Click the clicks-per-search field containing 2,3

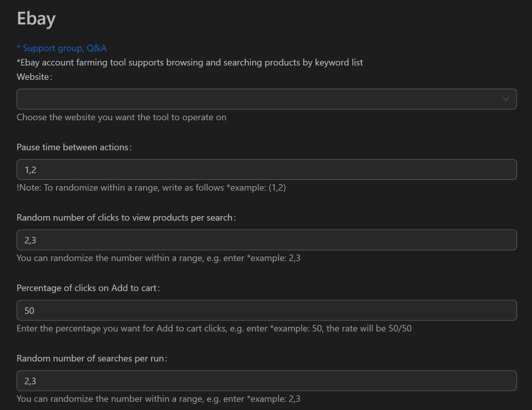261,240
